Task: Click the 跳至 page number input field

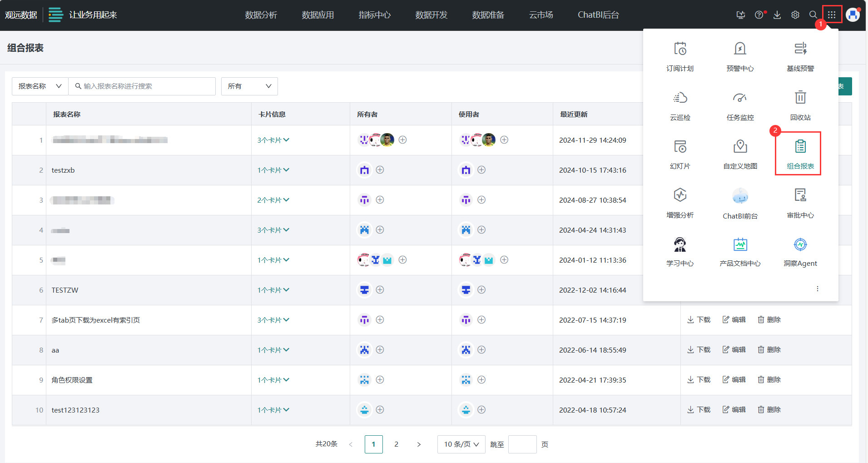Action: click(x=522, y=444)
